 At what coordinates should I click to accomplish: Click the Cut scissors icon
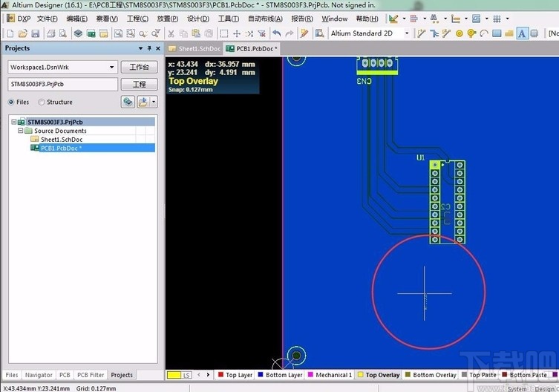(x=171, y=33)
